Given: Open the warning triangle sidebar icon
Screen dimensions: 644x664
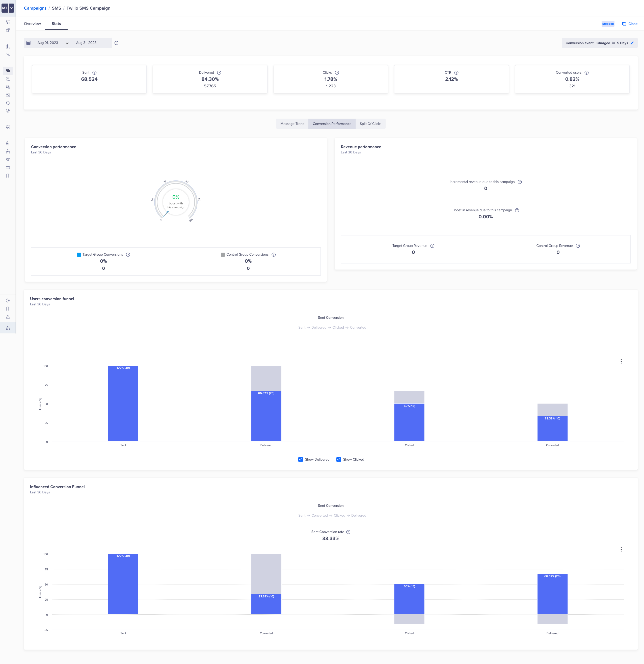Looking at the screenshot, I should pos(8,317).
